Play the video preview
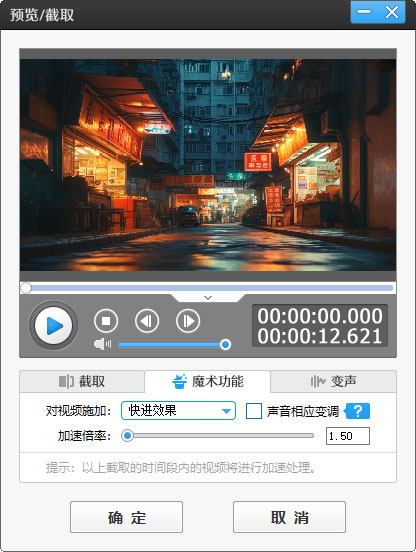 coord(53,325)
